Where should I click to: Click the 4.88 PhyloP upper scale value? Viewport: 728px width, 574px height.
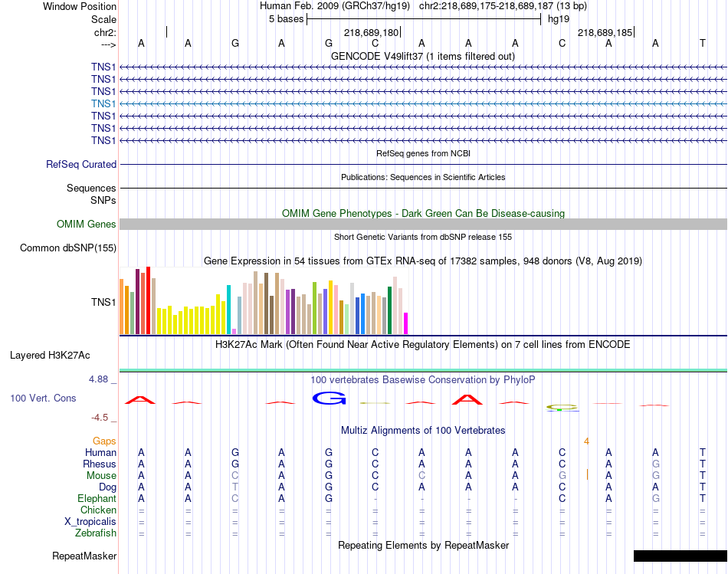tap(98, 379)
